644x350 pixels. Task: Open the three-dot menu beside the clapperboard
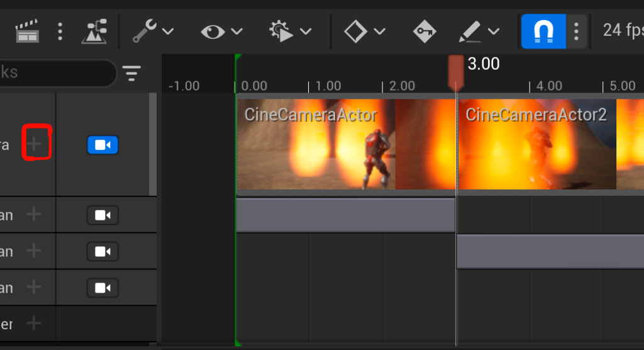(60, 31)
